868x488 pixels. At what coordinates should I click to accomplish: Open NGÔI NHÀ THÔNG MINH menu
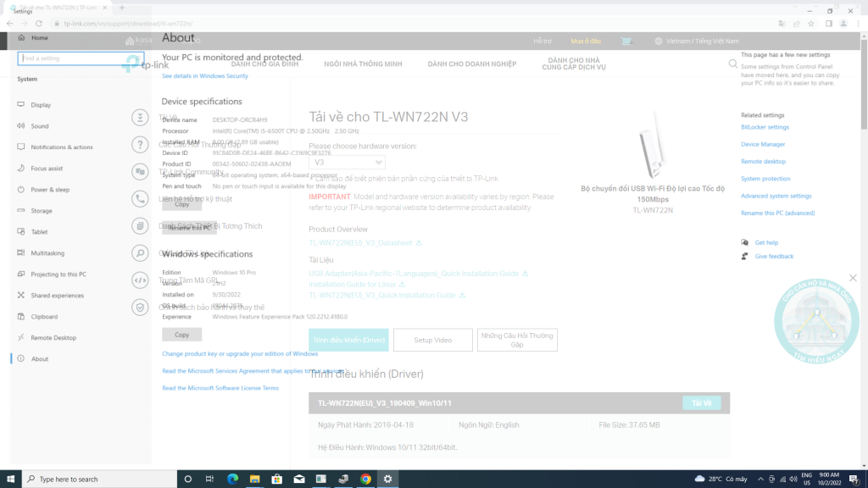tap(363, 64)
